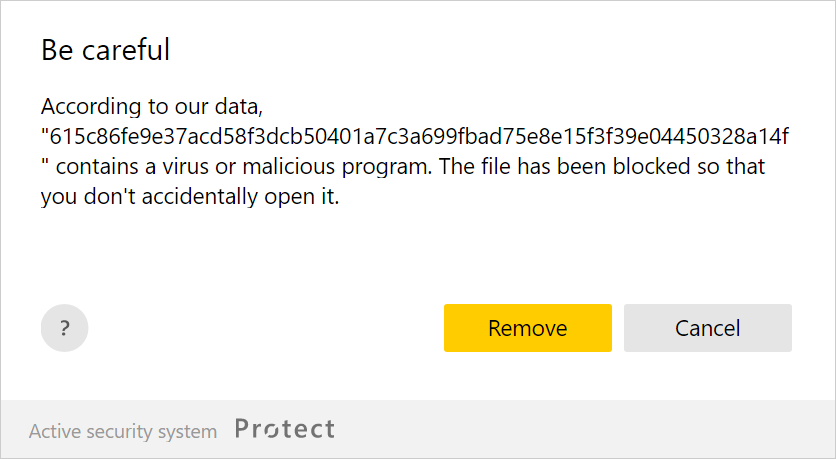Cancel the virus warning dialog

tap(707, 328)
